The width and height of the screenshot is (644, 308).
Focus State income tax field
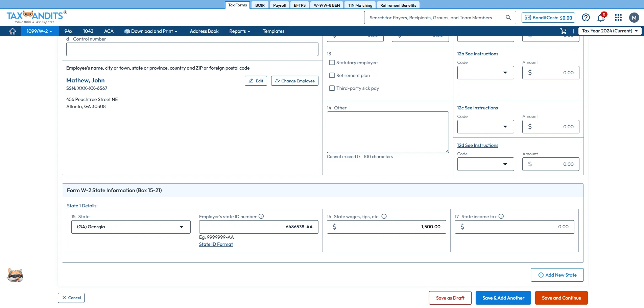pos(514,227)
